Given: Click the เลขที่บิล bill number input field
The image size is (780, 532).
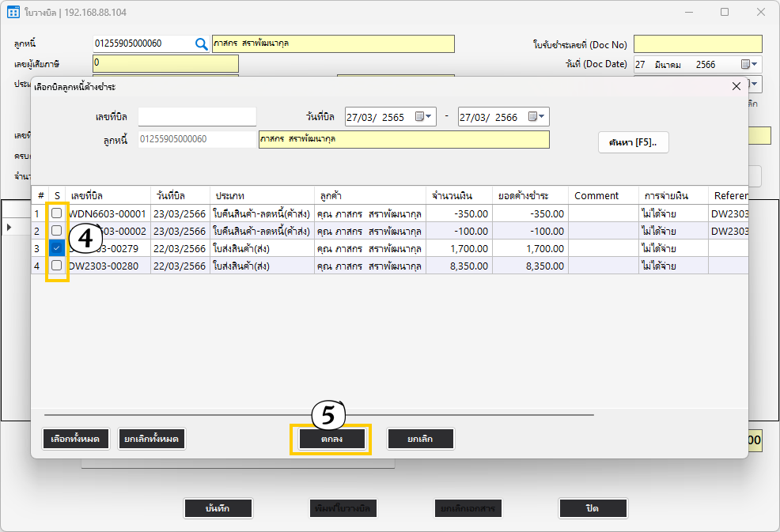Looking at the screenshot, I should [x=197, y=117].
